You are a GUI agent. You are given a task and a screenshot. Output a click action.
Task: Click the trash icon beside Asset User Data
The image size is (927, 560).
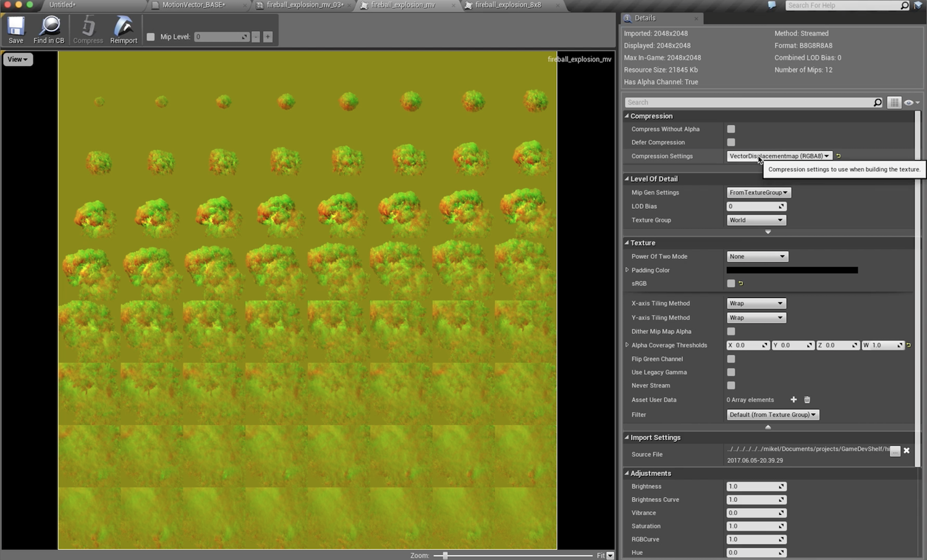click(806, 399)
